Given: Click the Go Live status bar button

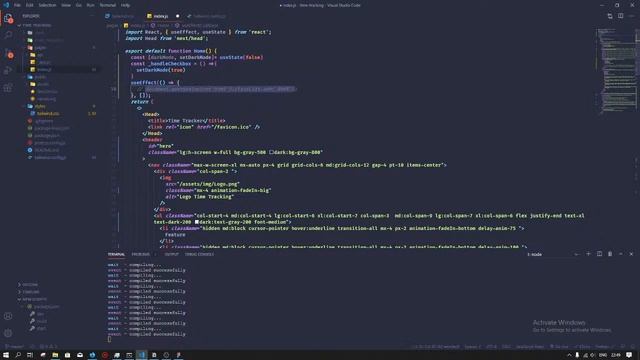Looking at the screenshot, I should click(x=559, y=347).
